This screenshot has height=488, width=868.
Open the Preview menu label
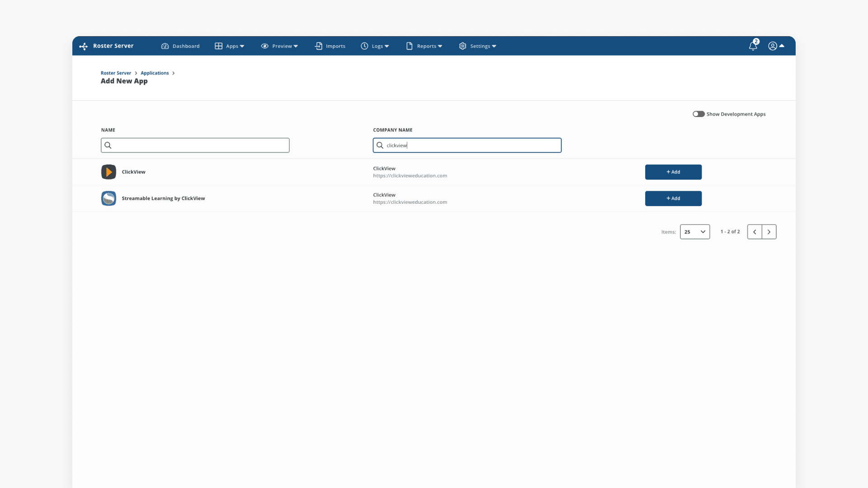pyautogui.click(x=282, y=46)
